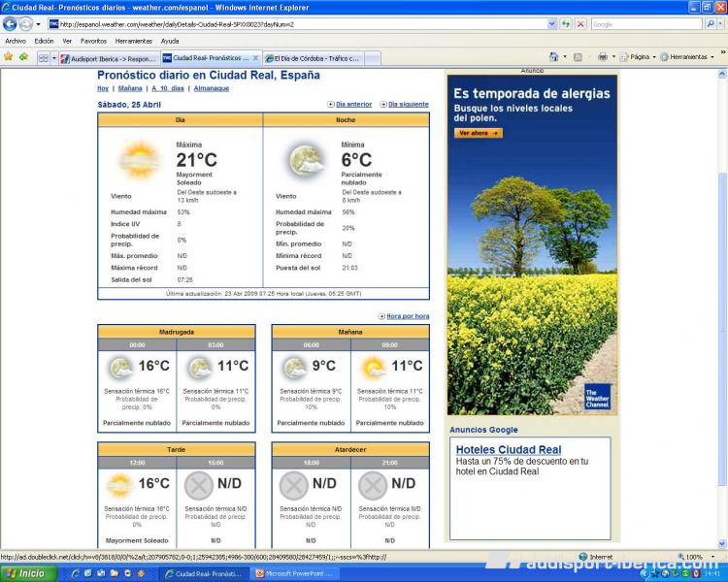728x582 pixels.
Task: Open the address bar history dropdown
Action: (551, 24)
